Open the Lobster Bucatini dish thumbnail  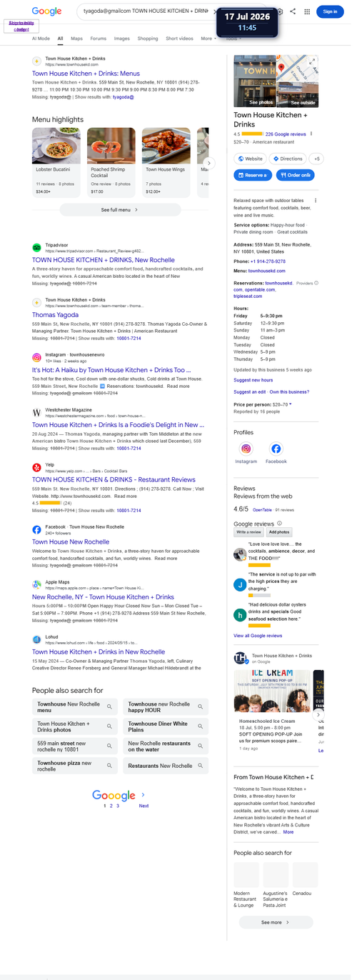click(56, 146)
